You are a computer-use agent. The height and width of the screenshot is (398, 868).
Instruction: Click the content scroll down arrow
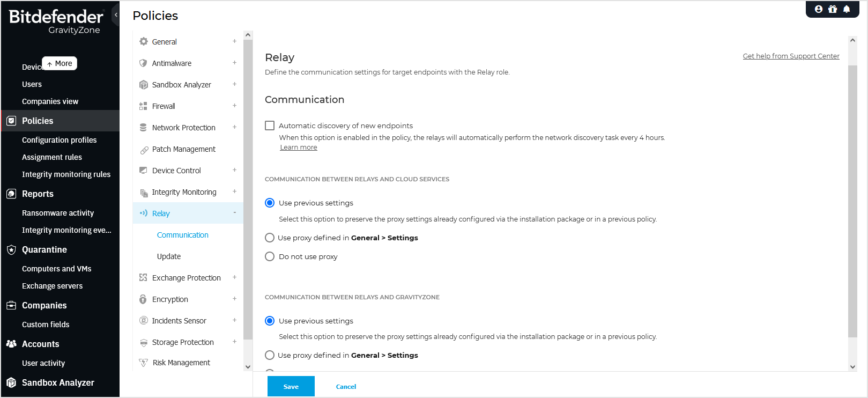tap(852, 367)
